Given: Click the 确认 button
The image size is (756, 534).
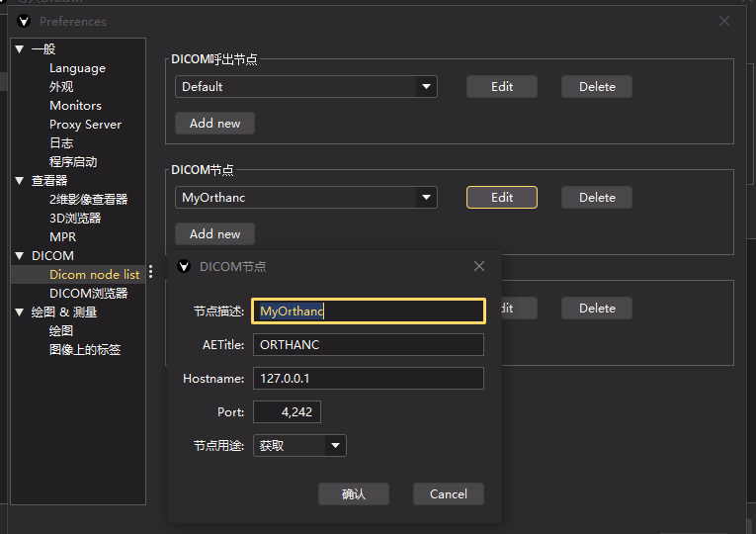Looking at the screenshot, I should click(x=354, y=494).
